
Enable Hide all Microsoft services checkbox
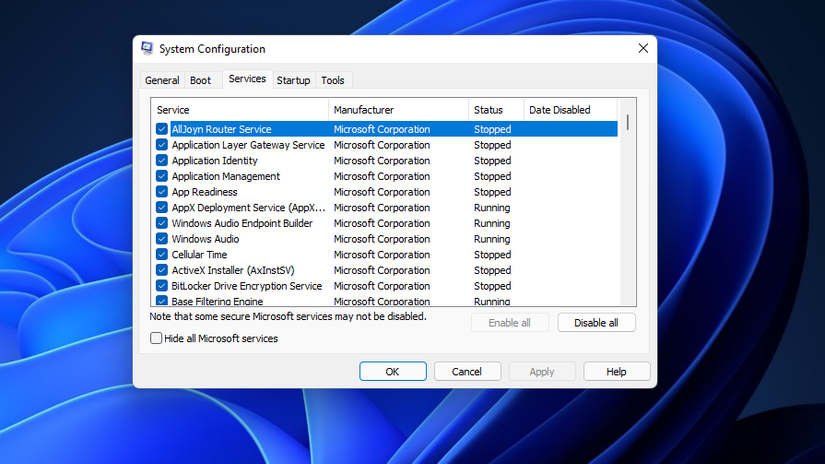pyautogui.click(x=157, y=339)
